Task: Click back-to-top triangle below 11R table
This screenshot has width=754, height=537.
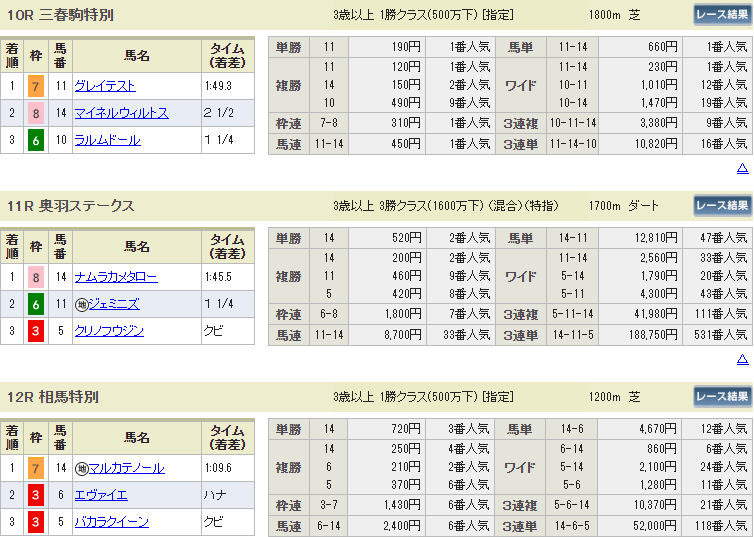Action: [x=743, y=359]
